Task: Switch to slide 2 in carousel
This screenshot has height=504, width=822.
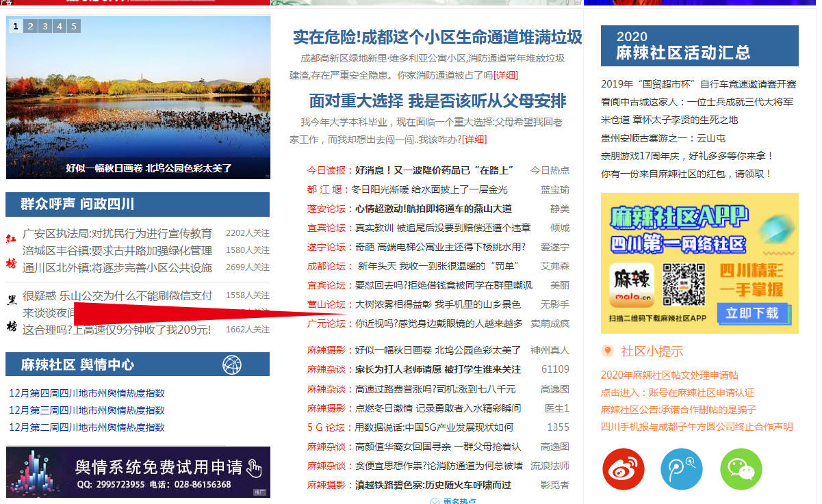Action: tap(30, 26)
